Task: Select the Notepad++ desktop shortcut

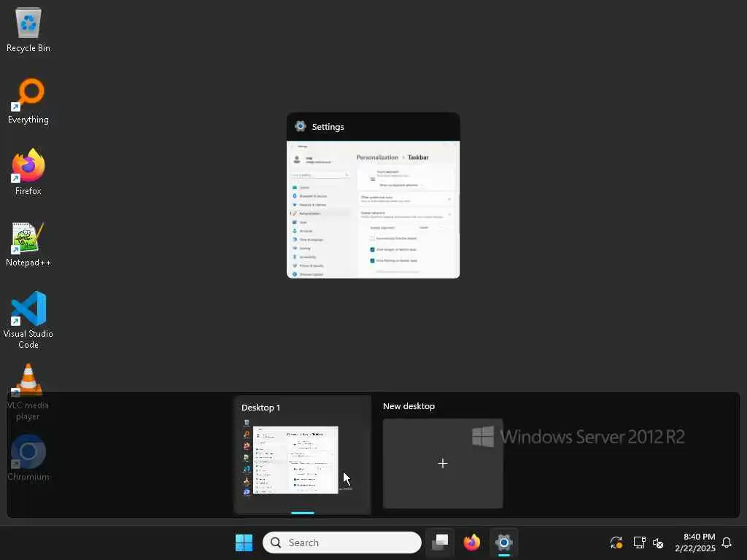Action: tap(28, 244)
